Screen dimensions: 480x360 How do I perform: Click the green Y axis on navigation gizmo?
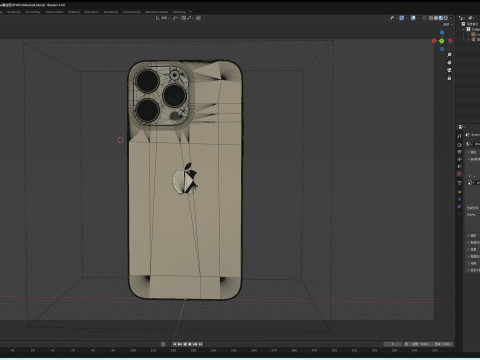442,41
